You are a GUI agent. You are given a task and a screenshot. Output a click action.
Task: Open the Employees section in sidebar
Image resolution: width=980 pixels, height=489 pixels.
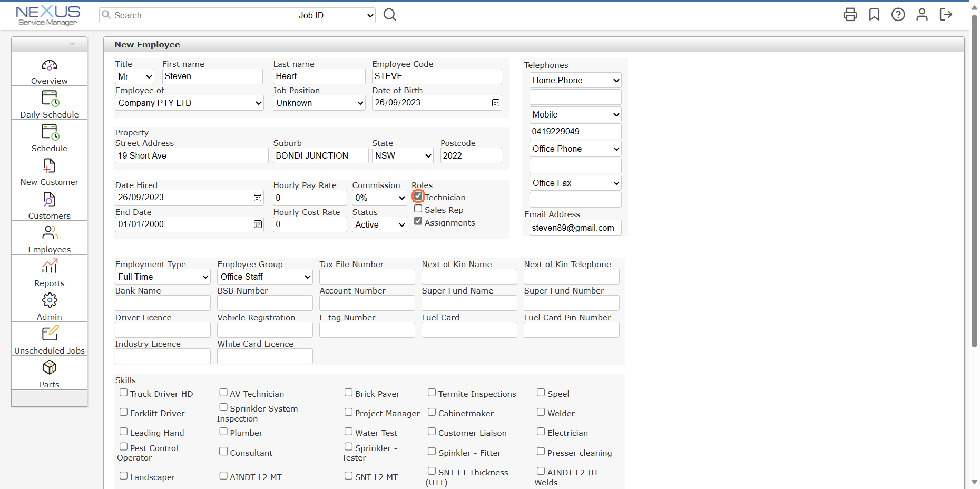pos(49,238)
